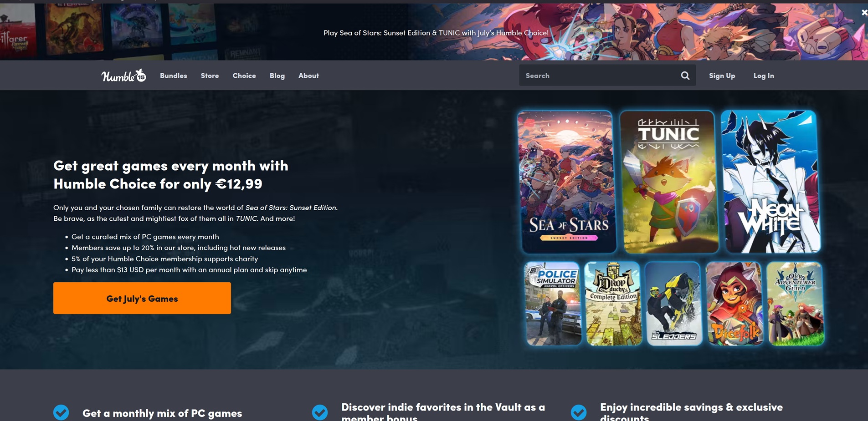The width and height of the screenshot is (868, 421).
Task: Click 'Pay less than $13 USD per month' bullet
Action: click(189, 269)
